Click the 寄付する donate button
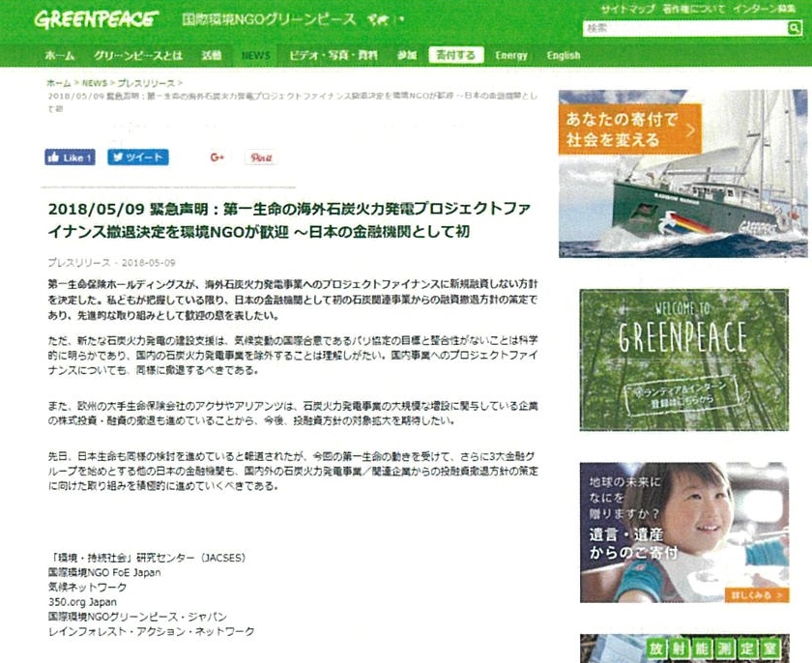 (x=455, y=55)
